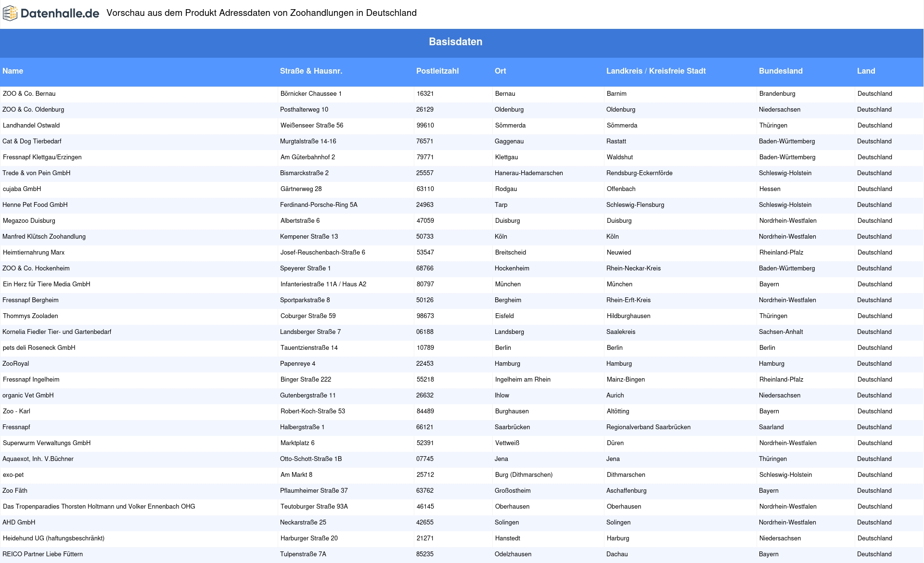Click the Bundesland column header

(x=781, y=71)
